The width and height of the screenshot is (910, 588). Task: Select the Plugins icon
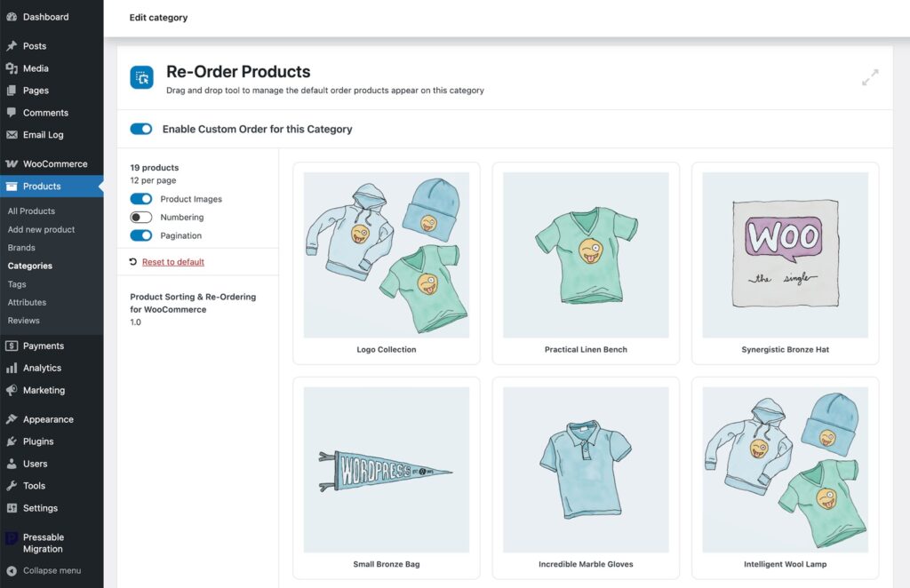click(12, 441)
